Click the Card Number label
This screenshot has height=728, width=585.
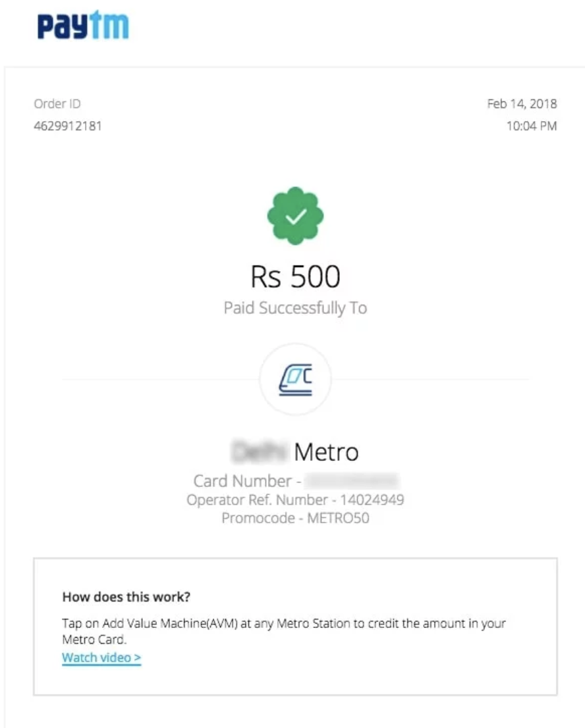(242, 481)
